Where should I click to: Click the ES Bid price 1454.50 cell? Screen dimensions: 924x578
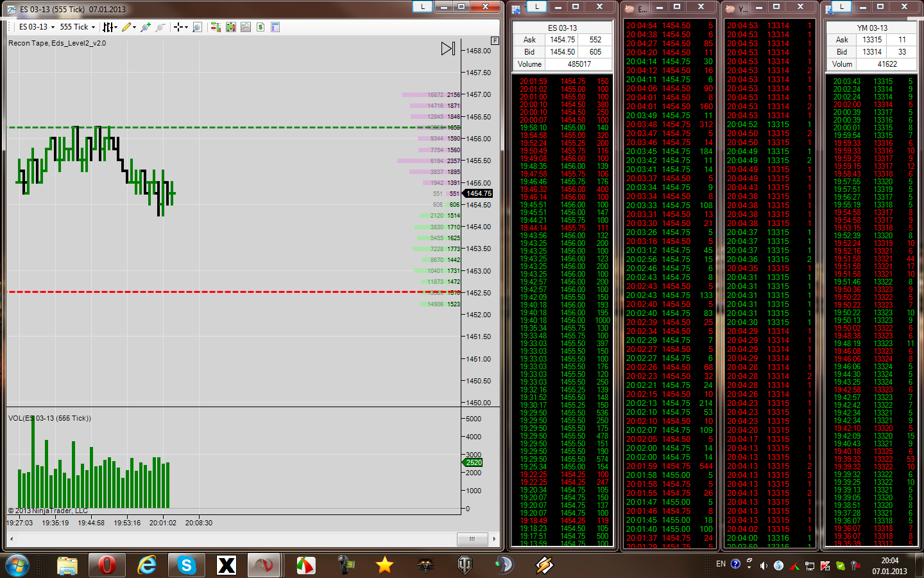562,52
